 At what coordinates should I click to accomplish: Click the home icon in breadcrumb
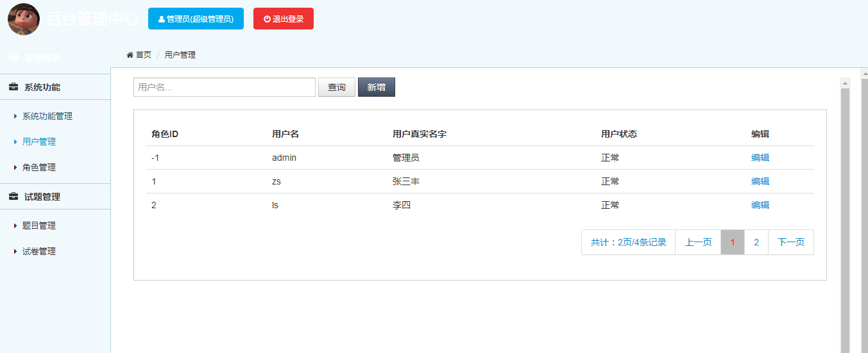pyautogui.click(x=130, y=55)
